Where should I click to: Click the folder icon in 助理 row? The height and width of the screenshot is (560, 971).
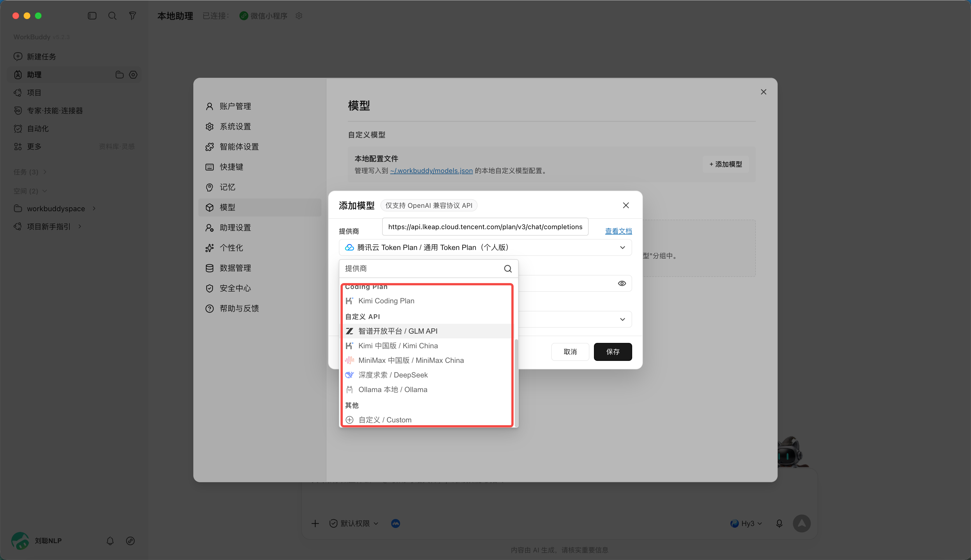click(120, 75)
